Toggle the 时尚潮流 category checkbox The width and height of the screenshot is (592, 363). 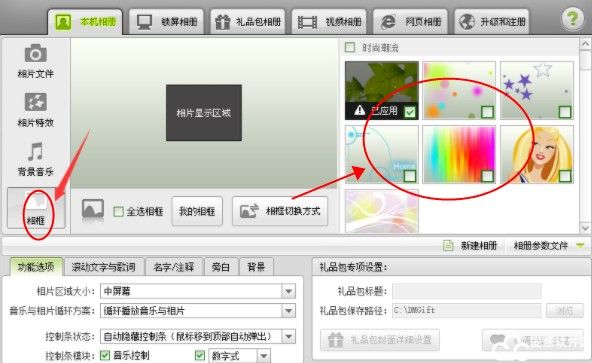(x=350, y=48)
